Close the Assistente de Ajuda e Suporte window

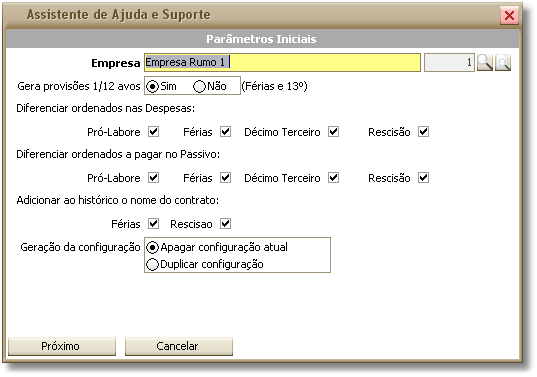[x=509, y=15]
